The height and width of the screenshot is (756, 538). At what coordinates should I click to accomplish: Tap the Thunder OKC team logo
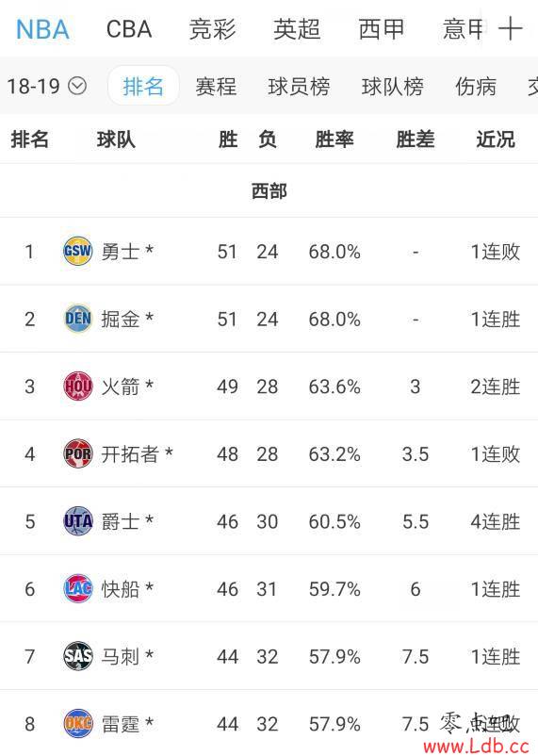coord(78,723)
